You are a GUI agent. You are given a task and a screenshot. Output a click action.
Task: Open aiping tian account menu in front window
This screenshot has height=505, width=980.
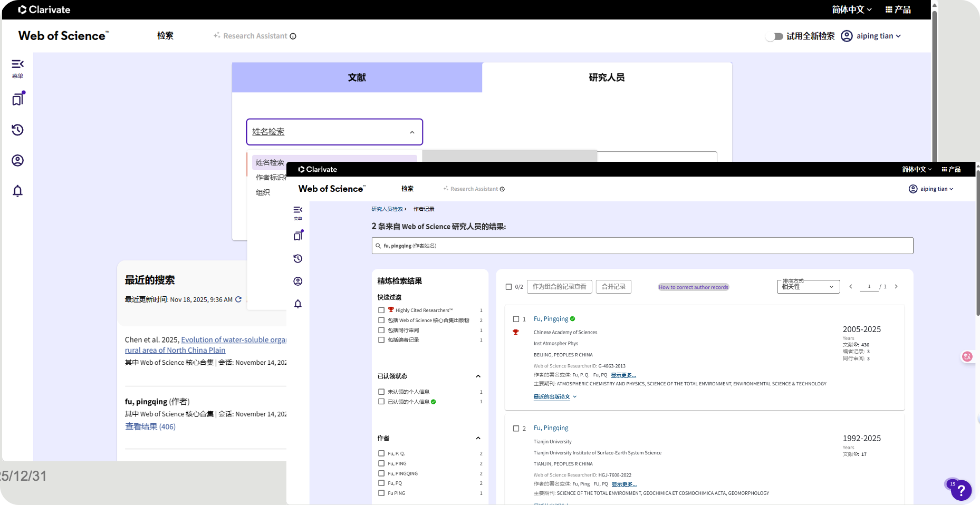point(931,189)
